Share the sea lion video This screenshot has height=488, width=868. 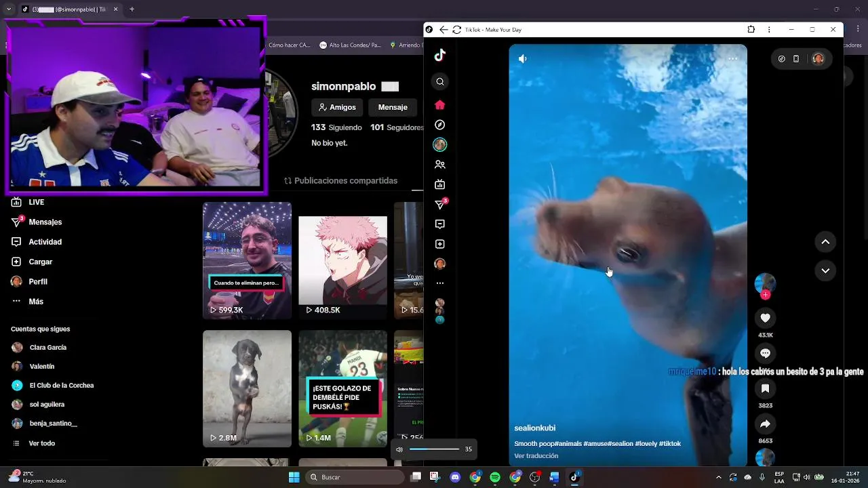coord(765,424)
